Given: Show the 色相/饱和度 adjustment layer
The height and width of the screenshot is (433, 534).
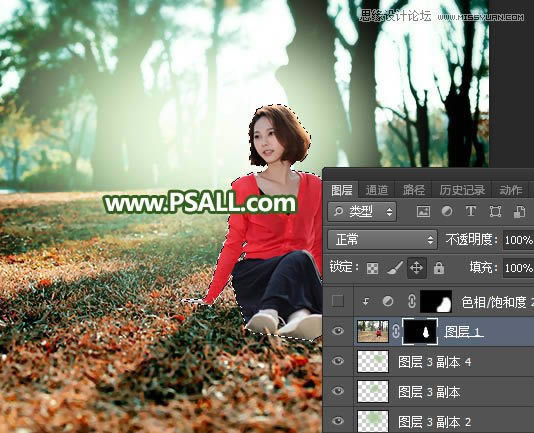Looking at the screenshot, I should (337, 301).
